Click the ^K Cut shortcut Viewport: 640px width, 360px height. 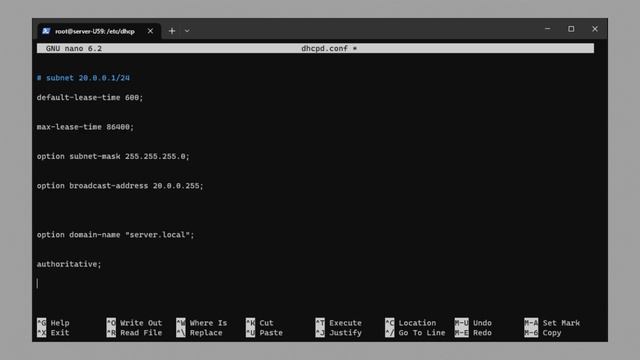260,323
